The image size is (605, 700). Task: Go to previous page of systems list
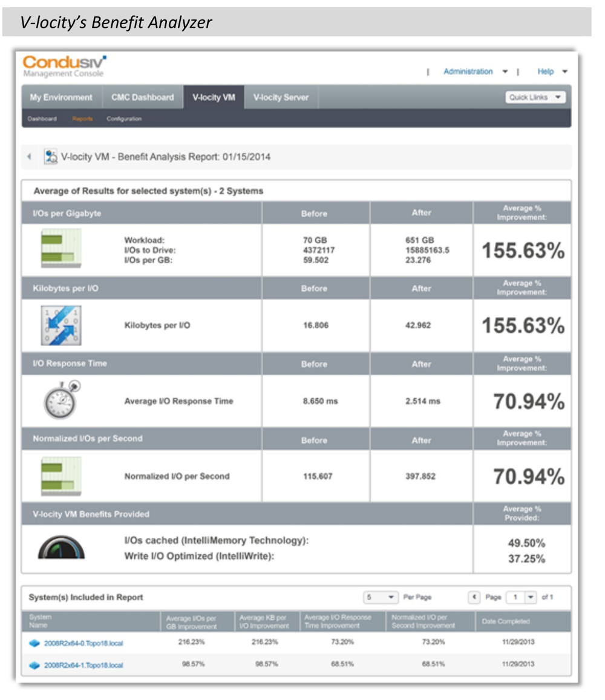(474, 597)
